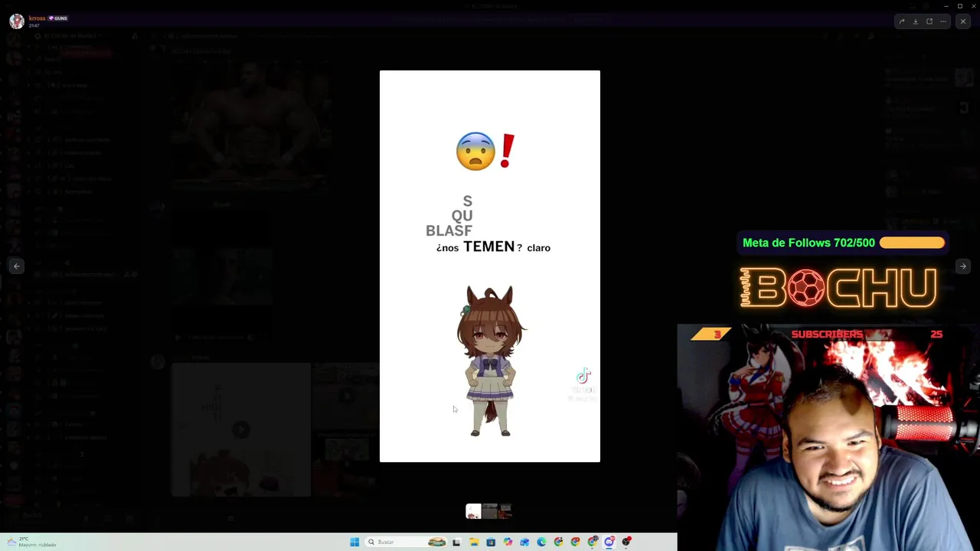
Task: Switch to OBS Studio from taskbar
Action: pyautogui.click(x=626, y=542)
